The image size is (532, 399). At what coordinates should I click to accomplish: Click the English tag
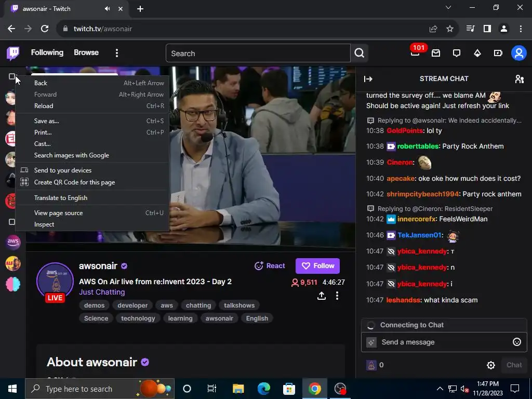point(257,318)
